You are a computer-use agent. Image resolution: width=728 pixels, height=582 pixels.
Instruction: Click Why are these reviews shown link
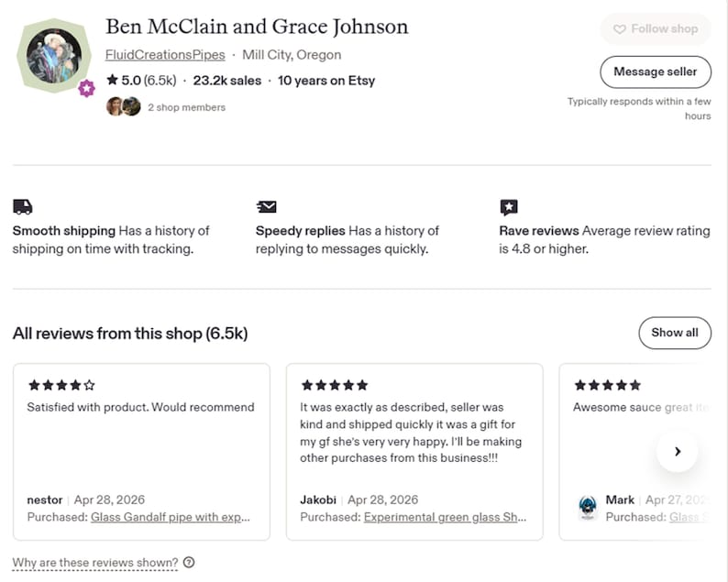95,563
